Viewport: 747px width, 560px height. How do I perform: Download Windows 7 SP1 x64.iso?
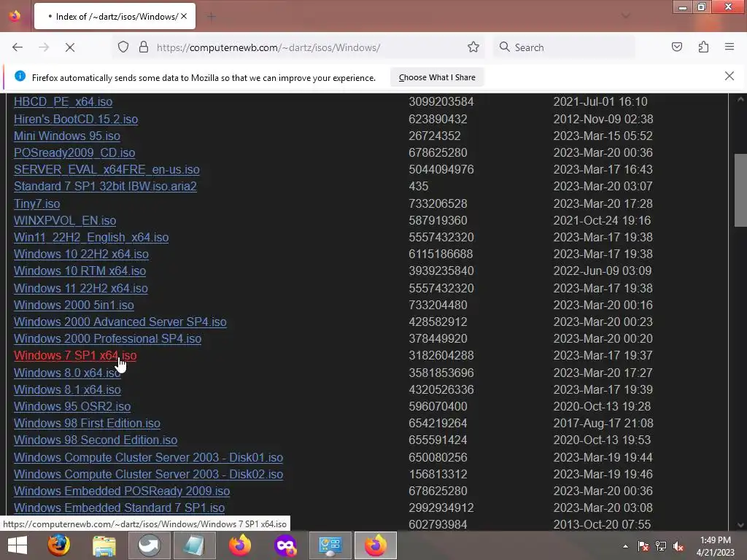tap(75, 356)
